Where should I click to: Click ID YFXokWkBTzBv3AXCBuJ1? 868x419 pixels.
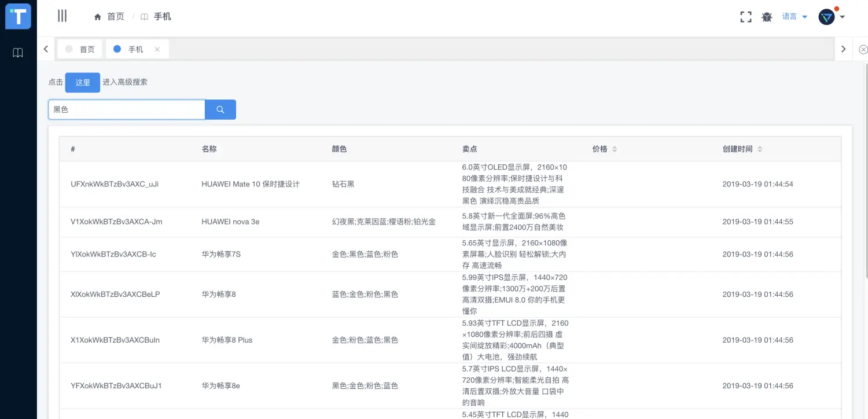pyautogui.click(x=116, y=386)
